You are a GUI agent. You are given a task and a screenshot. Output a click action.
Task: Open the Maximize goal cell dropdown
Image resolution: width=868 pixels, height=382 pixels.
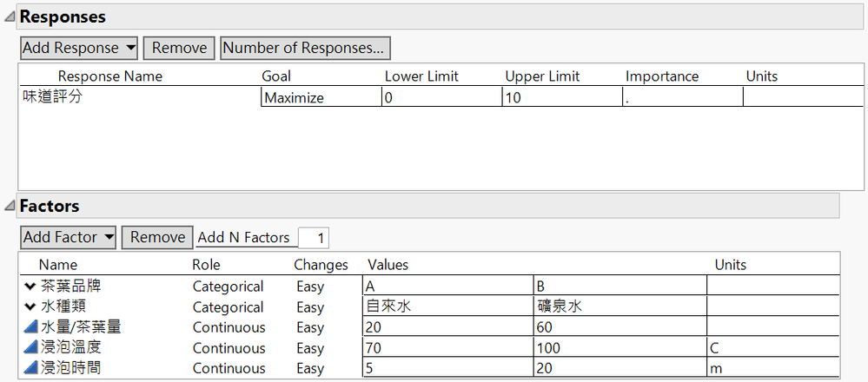pos(321,98)
